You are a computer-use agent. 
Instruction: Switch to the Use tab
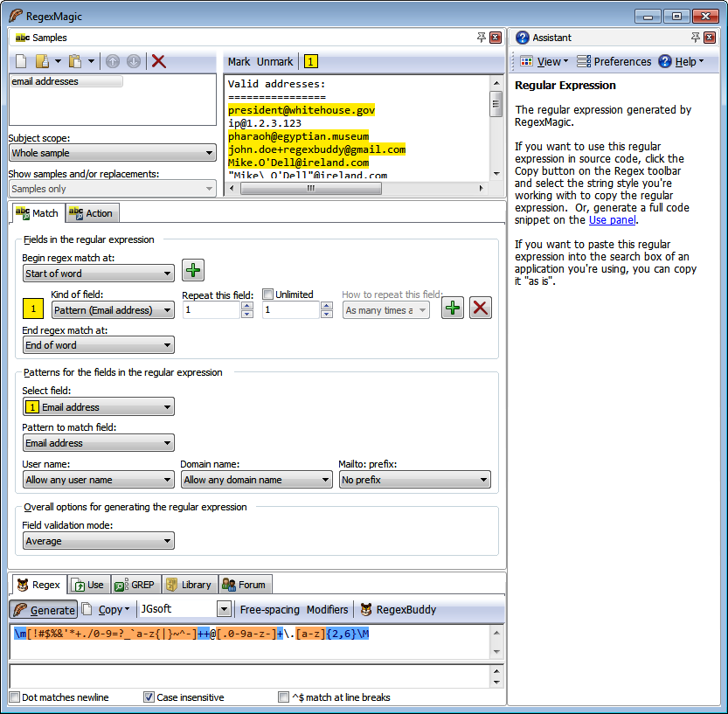[x=89, y=585]
